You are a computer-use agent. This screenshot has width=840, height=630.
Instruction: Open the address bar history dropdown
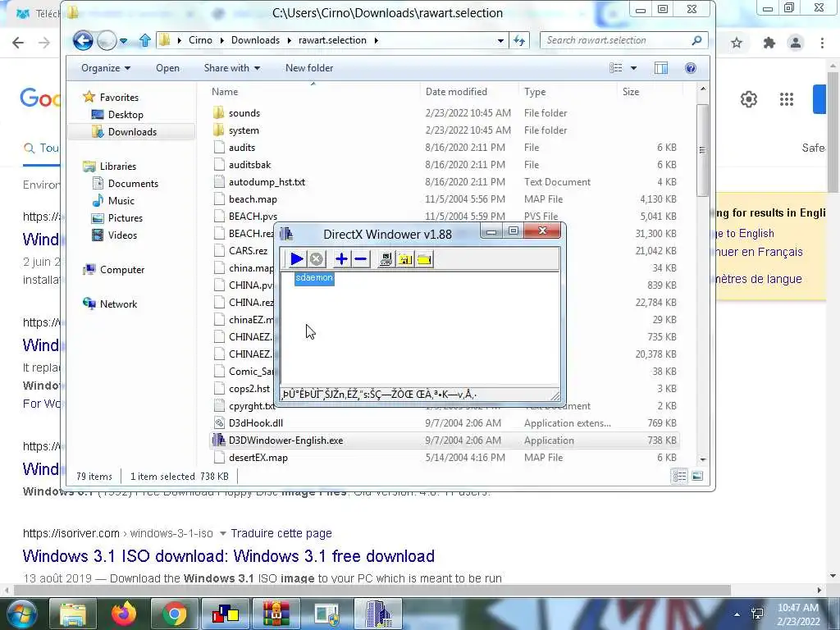pos(500,41)
